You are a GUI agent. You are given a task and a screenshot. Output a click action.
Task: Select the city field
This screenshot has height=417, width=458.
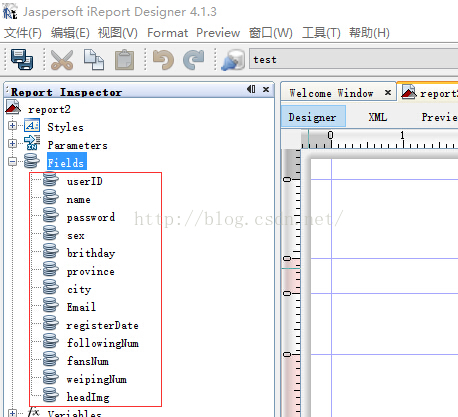(x=79, y=289)
